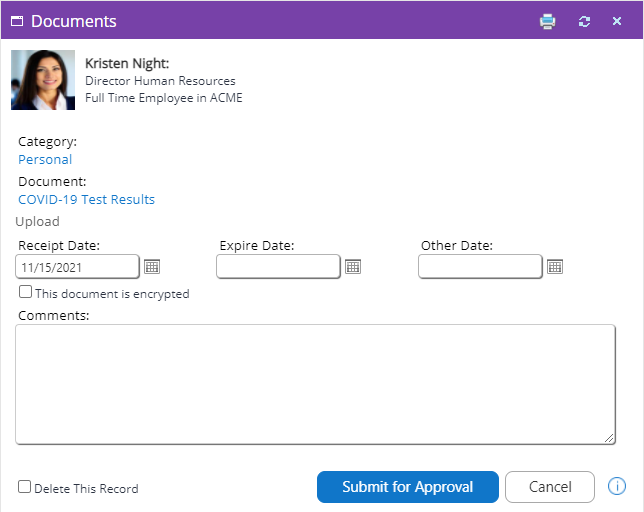Open the Receipt Date calendar picker
The height and width of the screenshot is (512, 644).
(x=152, y=267)
